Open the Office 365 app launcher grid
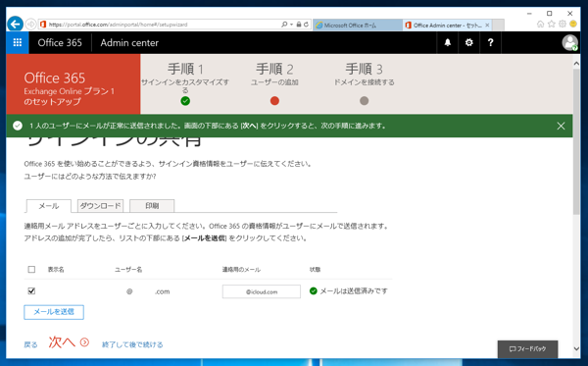 (18, 42)
